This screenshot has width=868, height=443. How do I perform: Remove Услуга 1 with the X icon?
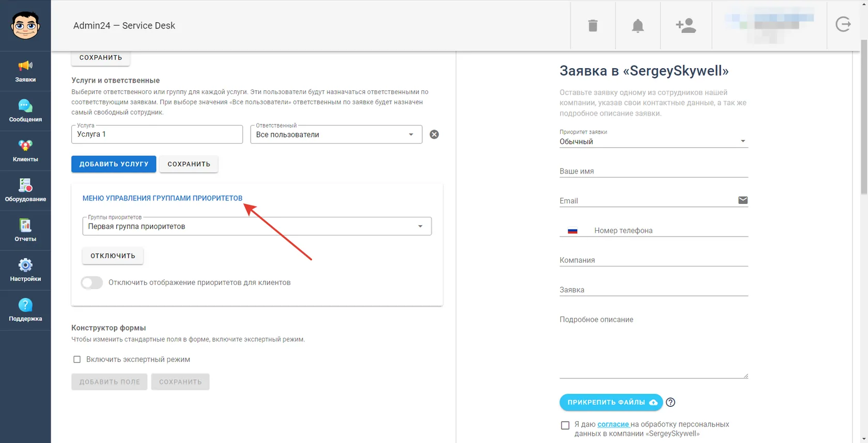click(x=434, y=134)
